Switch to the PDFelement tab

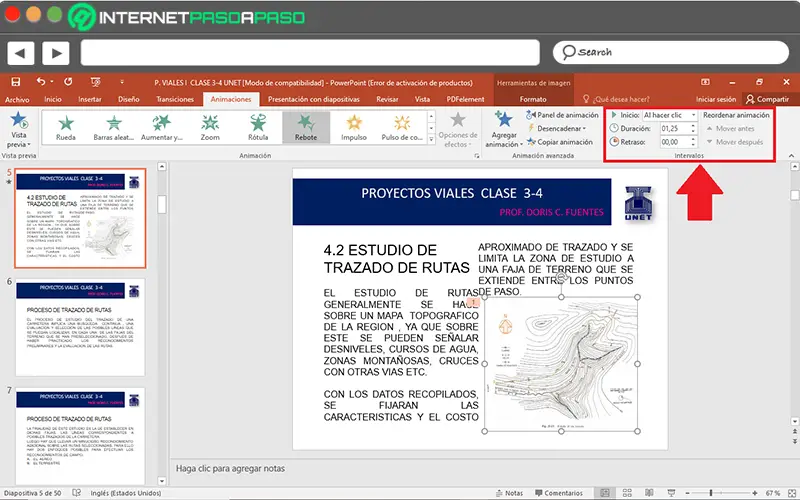click(465, 99)
